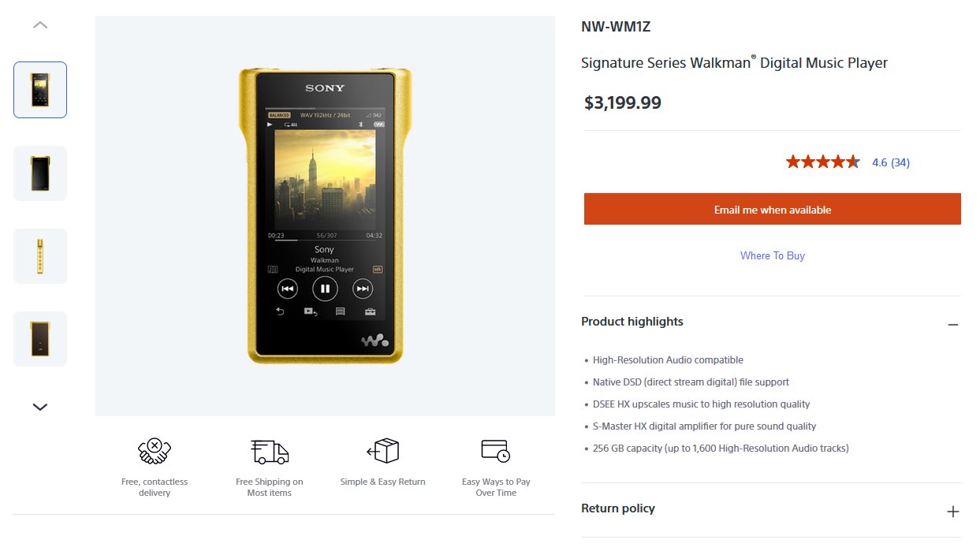Click the star rating icons
Image resolution: width=980 pixels, height=551 pixels.
[823, 162]
